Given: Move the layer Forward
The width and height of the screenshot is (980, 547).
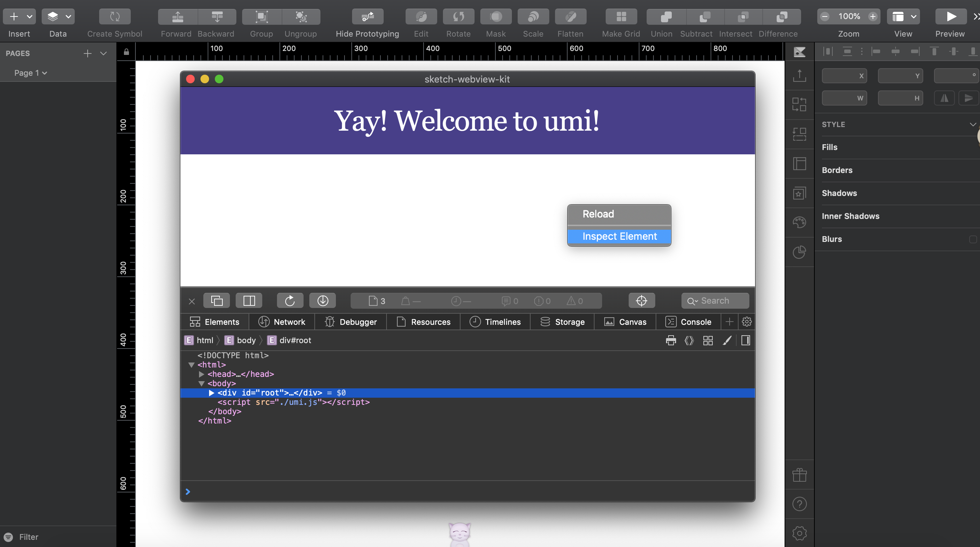Looking at the screenshot, I should [x=178, y=17].
